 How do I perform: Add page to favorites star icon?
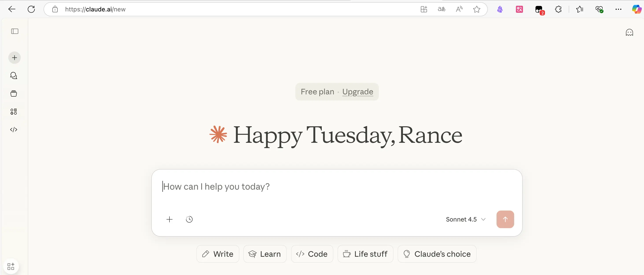point(477,9)
